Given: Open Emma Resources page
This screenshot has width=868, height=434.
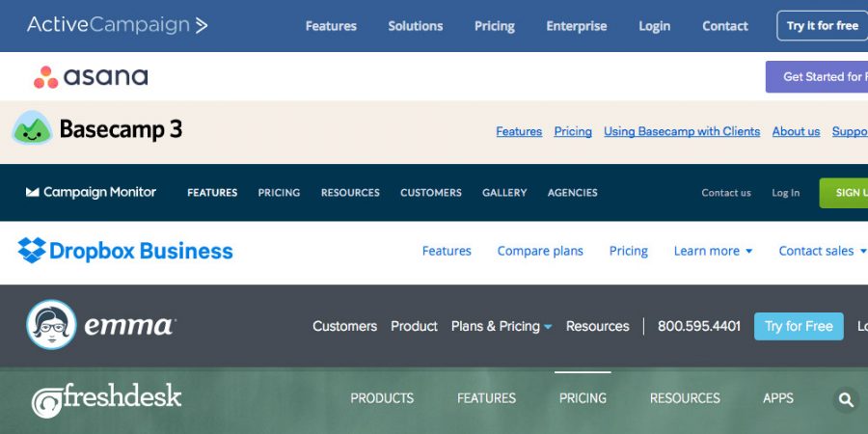Looking at the screenshot, I should (x=597, y=326).
